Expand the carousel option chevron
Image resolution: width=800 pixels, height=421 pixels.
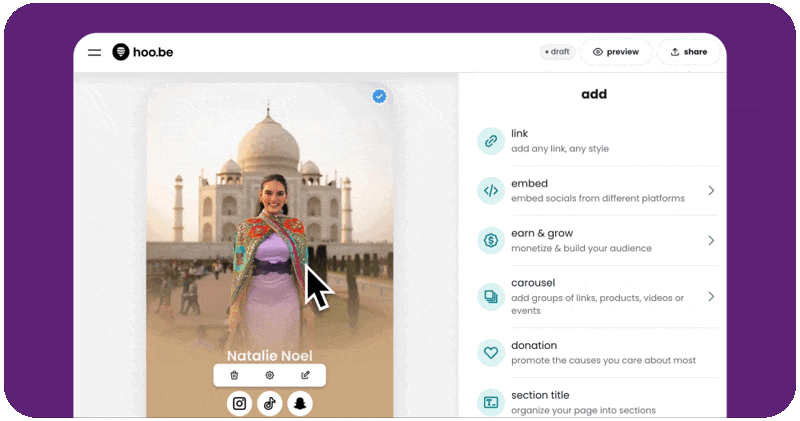711,297
